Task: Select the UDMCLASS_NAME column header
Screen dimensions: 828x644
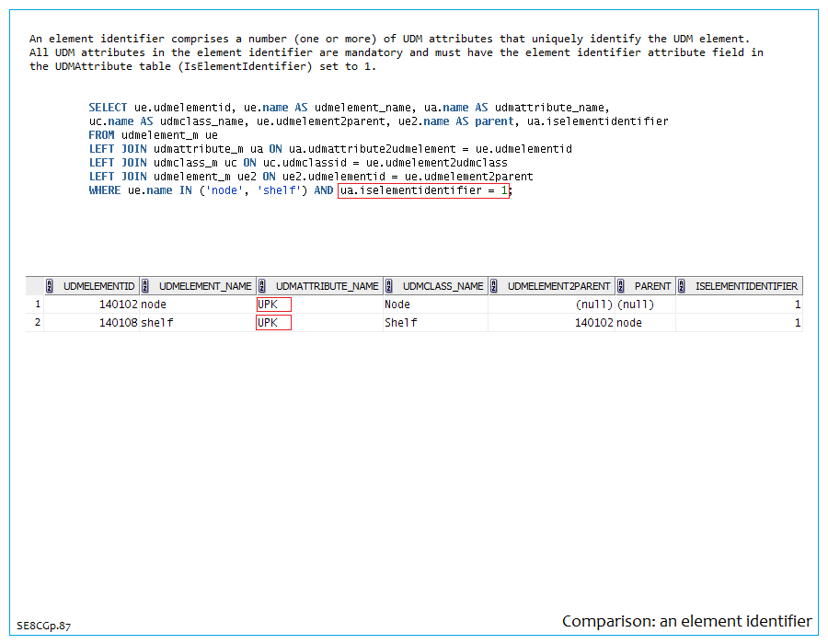Action: pos(443,286)
